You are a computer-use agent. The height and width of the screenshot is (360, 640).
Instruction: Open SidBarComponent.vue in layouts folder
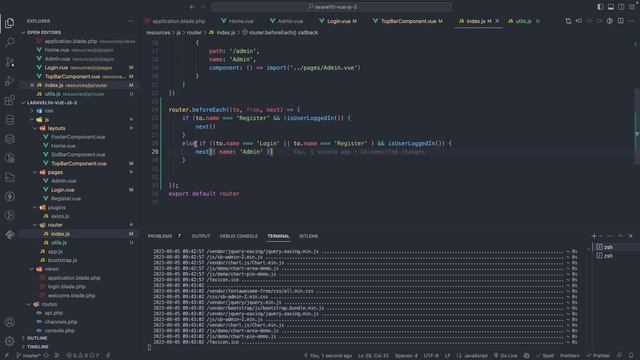(x=78, y=154)
